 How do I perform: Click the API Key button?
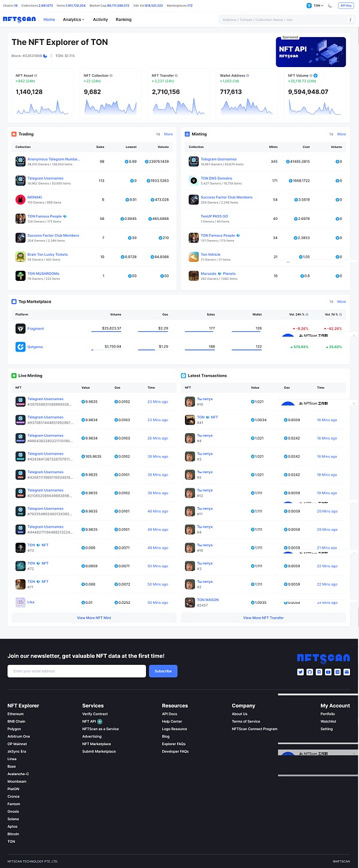click(x=346, y=5)
